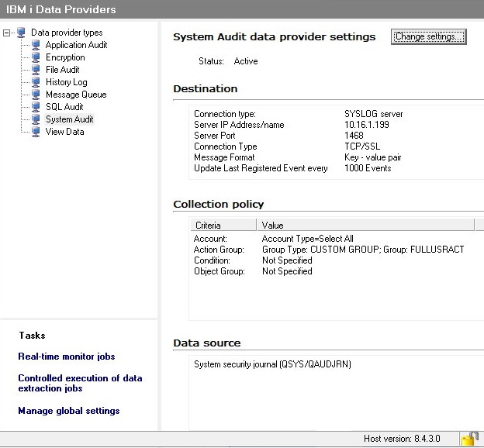Click the 'Server IP Address/name' label

pyautogui.click(x=239, y=125)
